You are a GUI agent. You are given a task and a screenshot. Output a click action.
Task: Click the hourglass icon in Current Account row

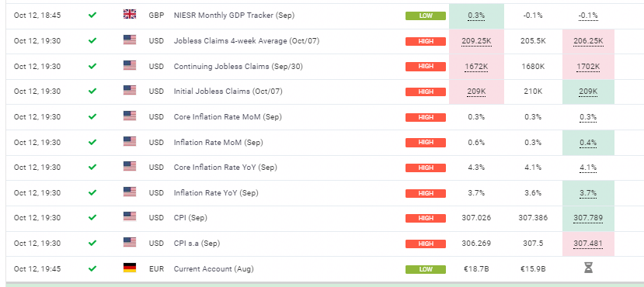click(x=589, y=268)
